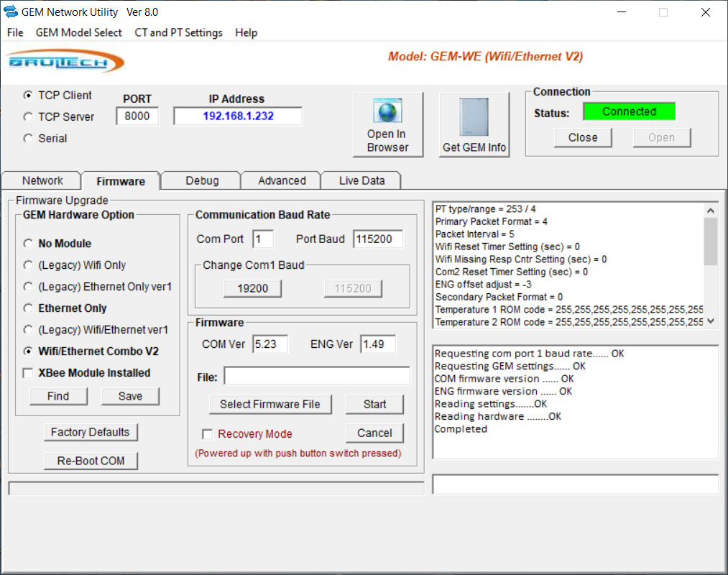Switch to the Firmware tab
Screen dimensions: 728x575
coord(121,181)
